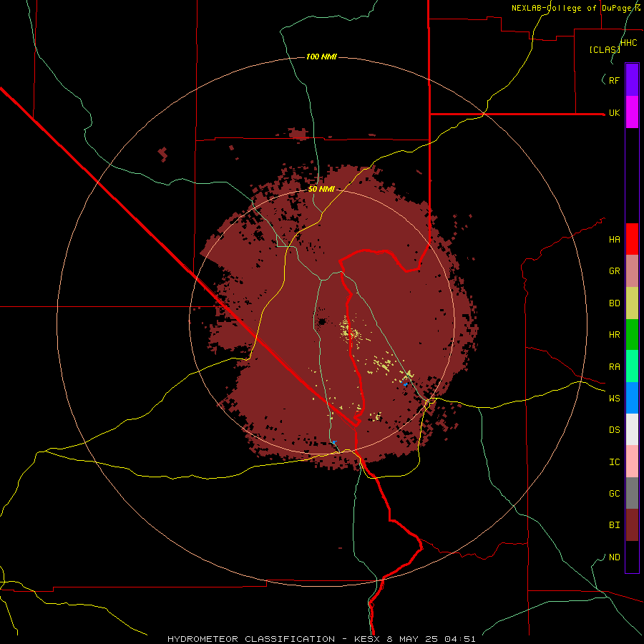Click the DS legend label
The height and width of the screenshot is (644, 644).
[x=614, y=430]
